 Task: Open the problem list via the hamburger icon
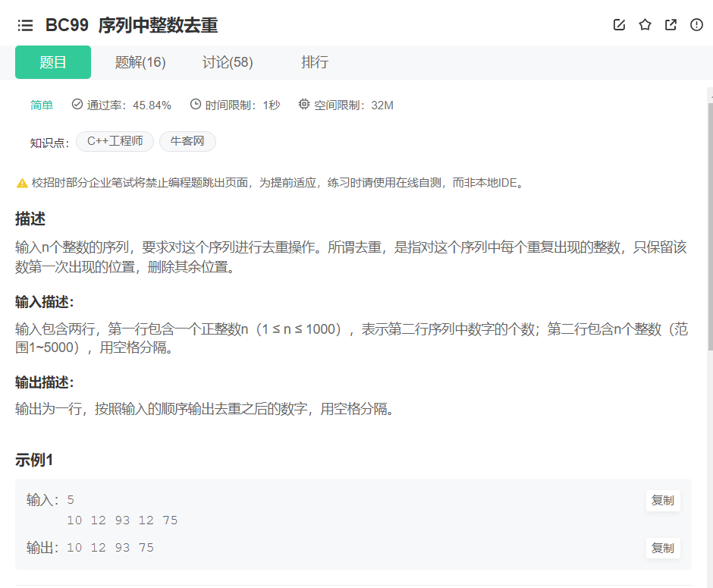pos(25,24)
